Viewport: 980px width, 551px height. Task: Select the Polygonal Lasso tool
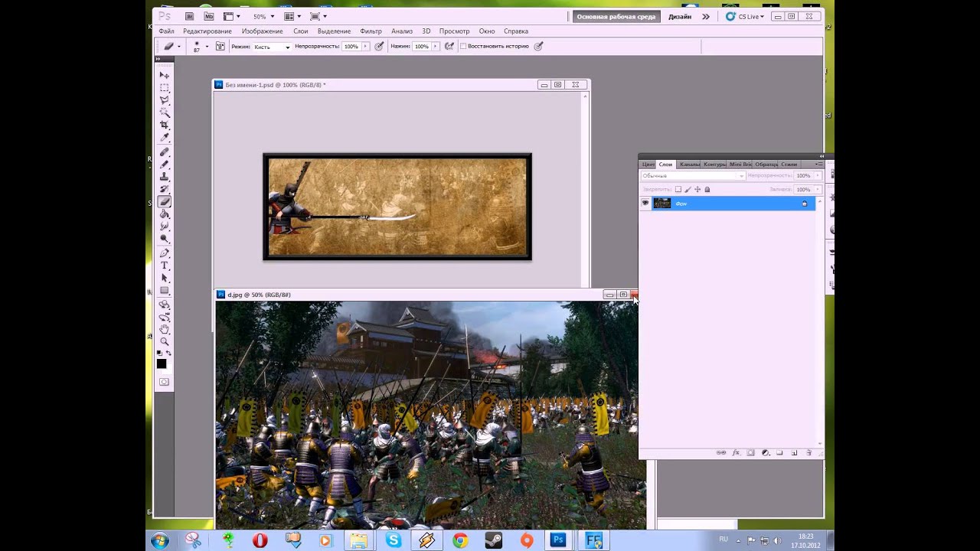(x=164, y=100)
